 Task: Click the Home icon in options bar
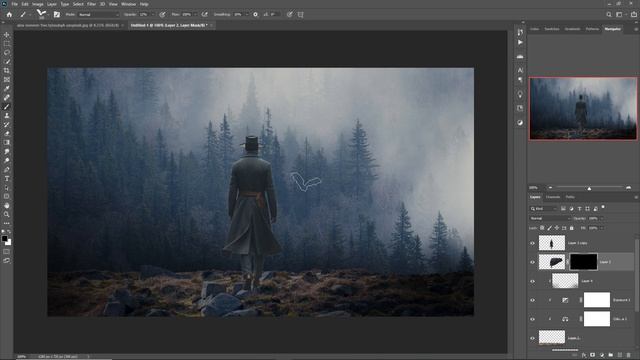coord(9,14)
